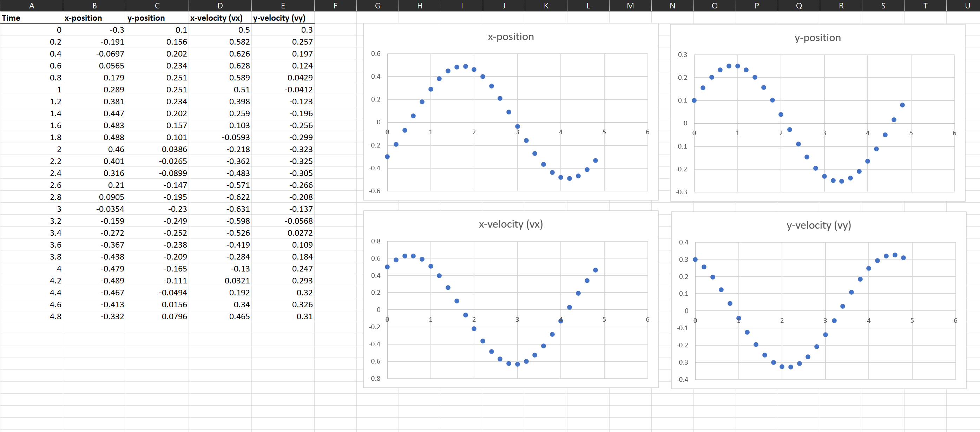Viewport: 980px width, 432px height.
Task: Click the "x-position" chart title
Action: (x=511, y=37)
